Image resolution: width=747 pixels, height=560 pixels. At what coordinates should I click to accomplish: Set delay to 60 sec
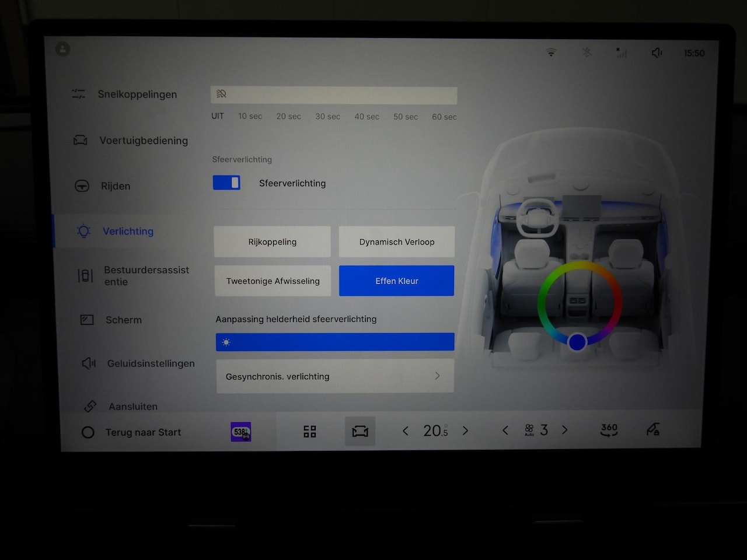(x=444, y=117)
